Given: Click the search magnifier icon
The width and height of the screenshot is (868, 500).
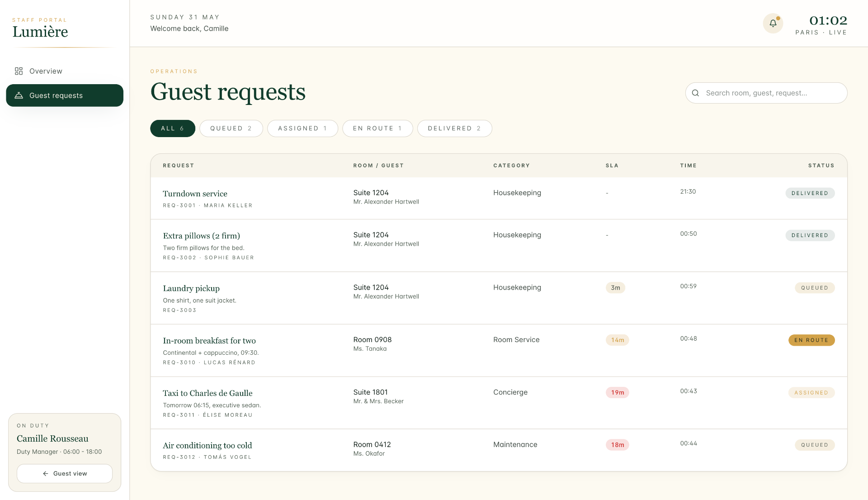Looking at the screenshot, I should (696, 93).
